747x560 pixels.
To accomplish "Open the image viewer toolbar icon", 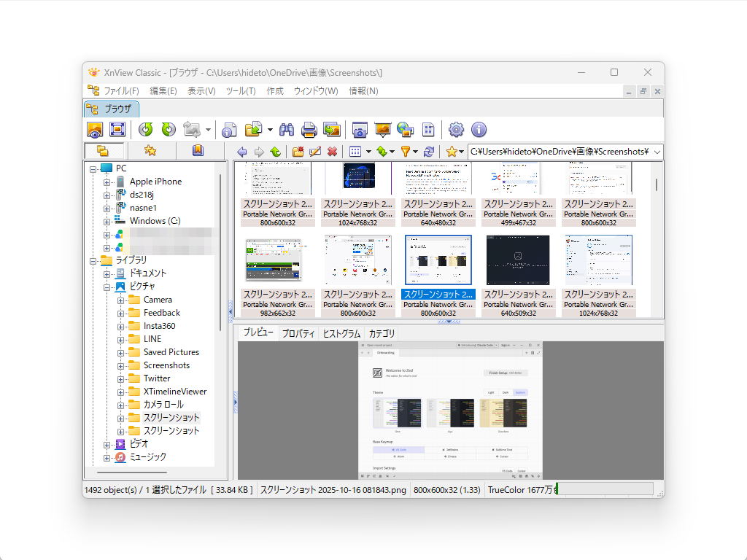I will pyautogui.click(x=95, y=130).
